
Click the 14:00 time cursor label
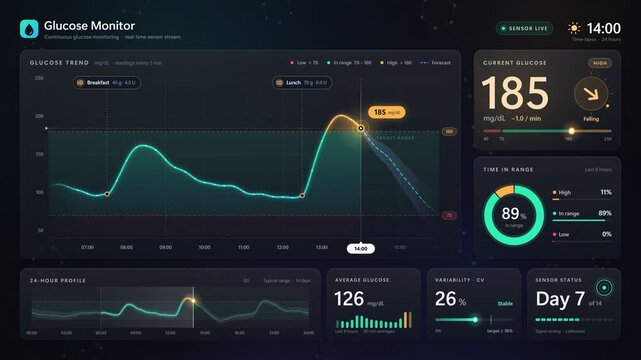click(361, 248)
